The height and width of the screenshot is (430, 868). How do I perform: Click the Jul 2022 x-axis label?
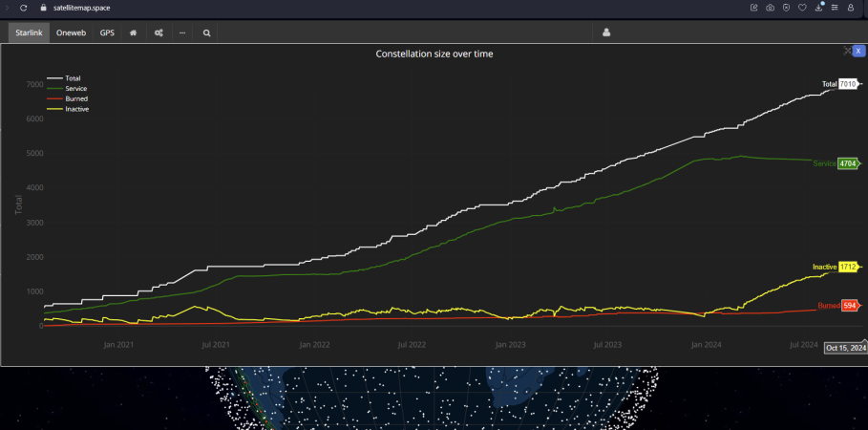pyautogui.click(x=412, y=345)
